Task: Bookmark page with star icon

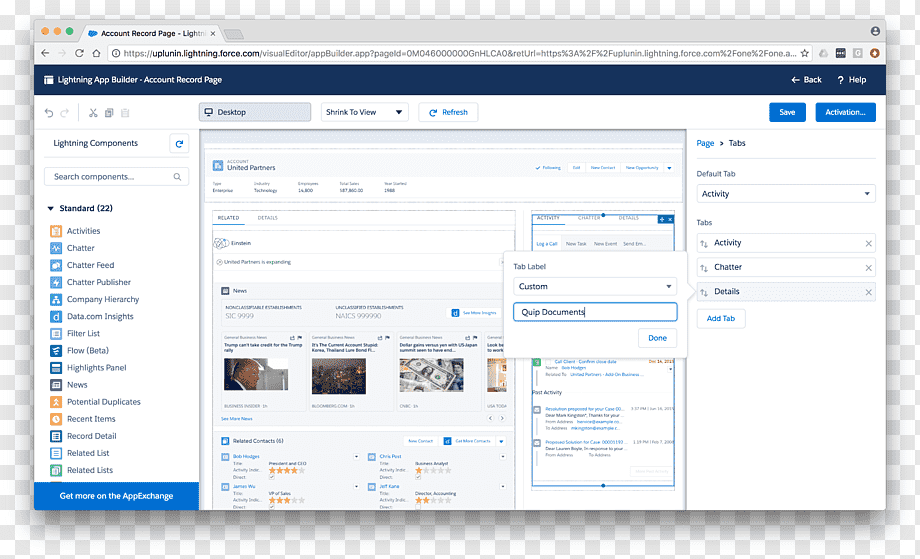Action: [x=804, y=53]
